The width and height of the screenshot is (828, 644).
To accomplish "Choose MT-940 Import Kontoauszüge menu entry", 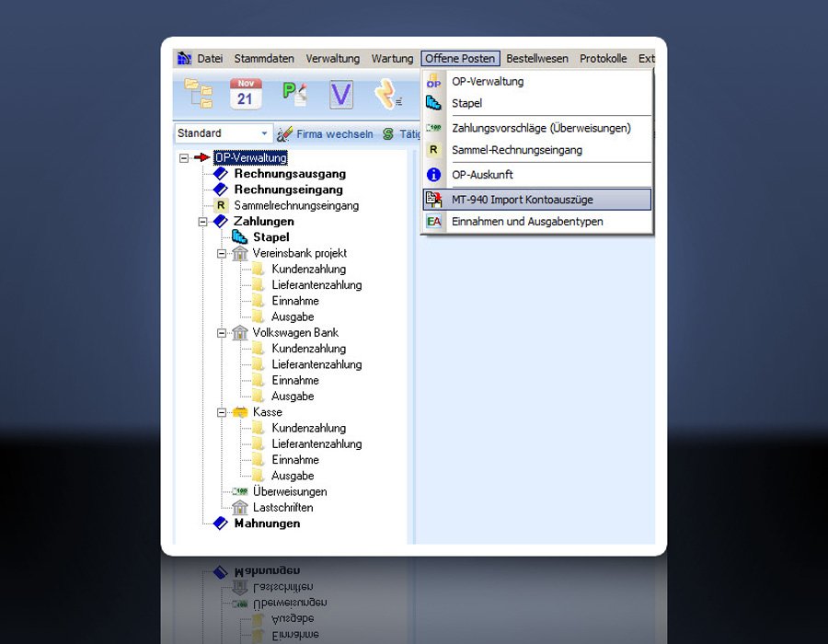I will (x=537, y=200).
